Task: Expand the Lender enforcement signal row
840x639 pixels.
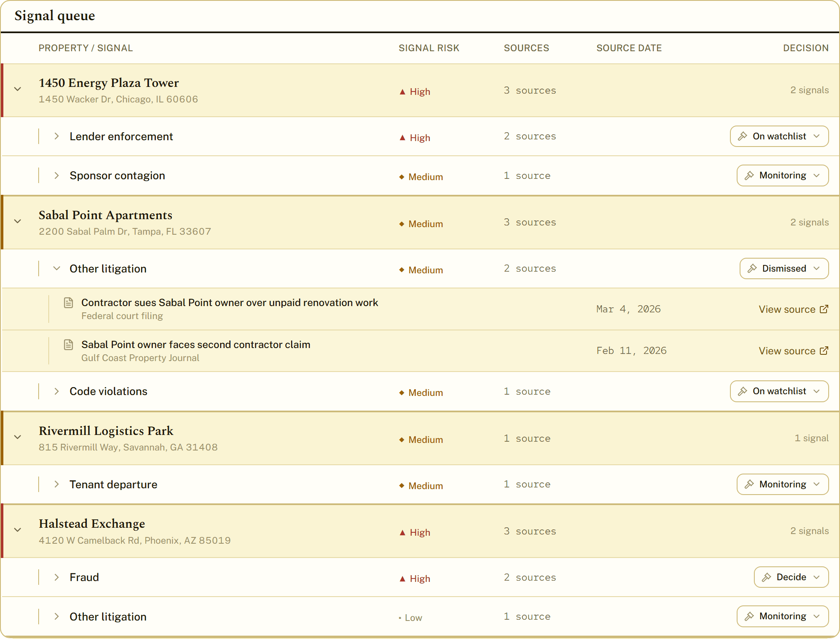Action: 57,136
